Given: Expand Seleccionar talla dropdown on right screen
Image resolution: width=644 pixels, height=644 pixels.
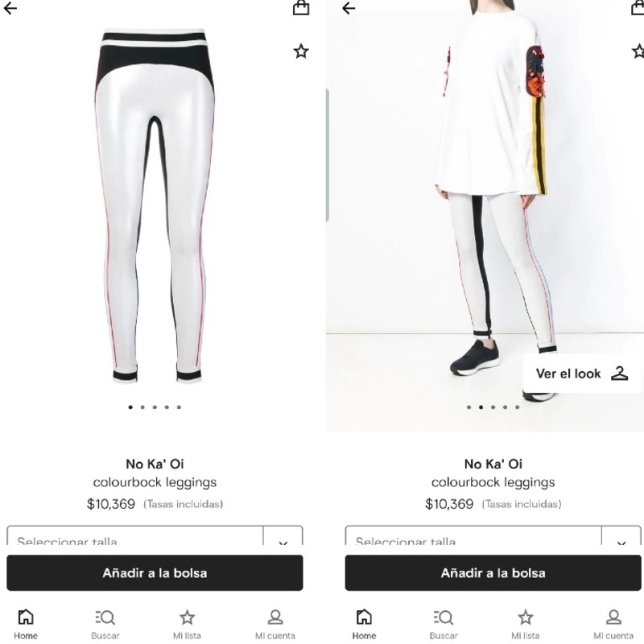Looking at the screenshot, I should click(493, 535).
